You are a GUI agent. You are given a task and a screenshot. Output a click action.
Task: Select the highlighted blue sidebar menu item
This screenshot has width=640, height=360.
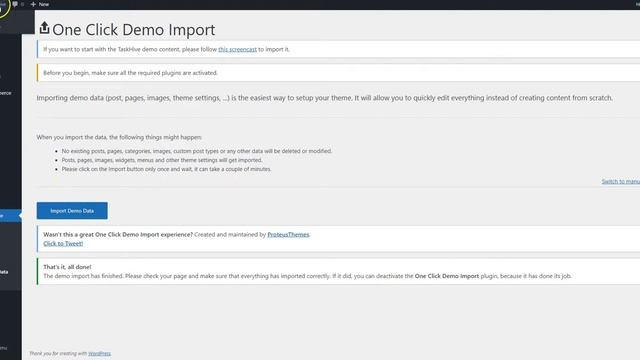[x=10, y=216]
